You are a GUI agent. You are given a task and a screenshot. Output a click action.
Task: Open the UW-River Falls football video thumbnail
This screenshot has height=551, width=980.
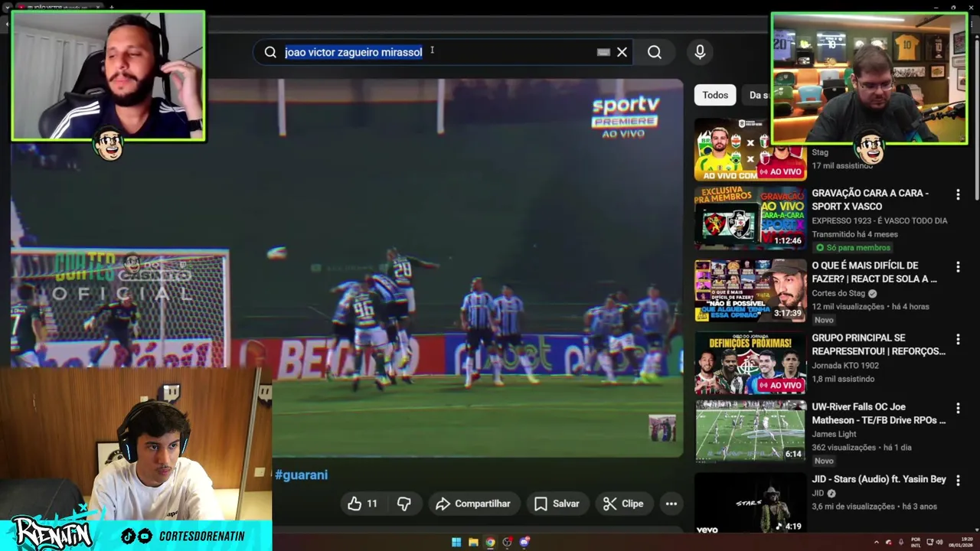750,432
